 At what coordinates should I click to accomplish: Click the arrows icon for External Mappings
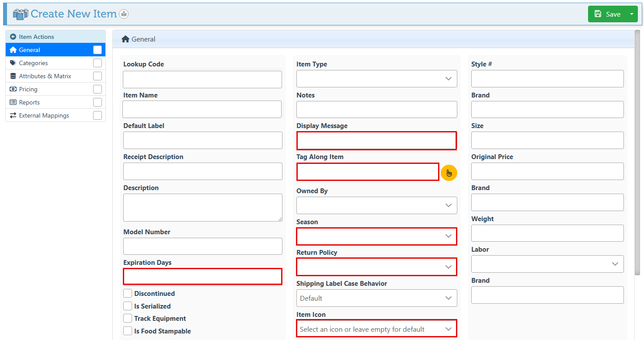[x=13, y=115]
